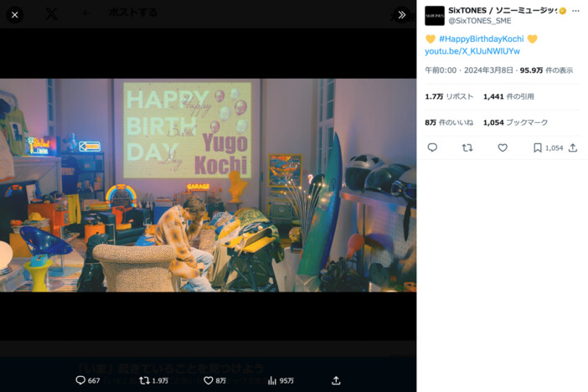The height and width of the screenshot is (392, 588).
Task: Like the post with heart icon in panel
Action: [503, 147]
